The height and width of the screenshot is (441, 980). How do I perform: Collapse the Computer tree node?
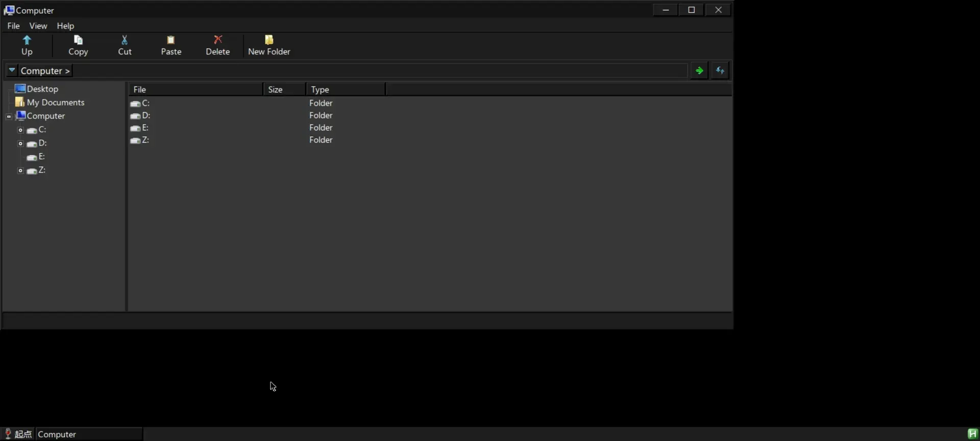pyautogui.click(x=9, y=116)
